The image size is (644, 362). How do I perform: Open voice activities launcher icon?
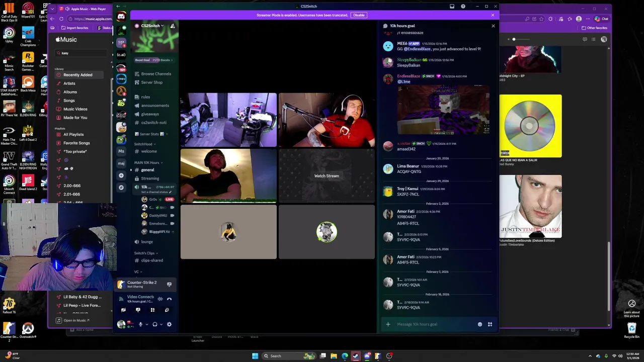point(152,310)
